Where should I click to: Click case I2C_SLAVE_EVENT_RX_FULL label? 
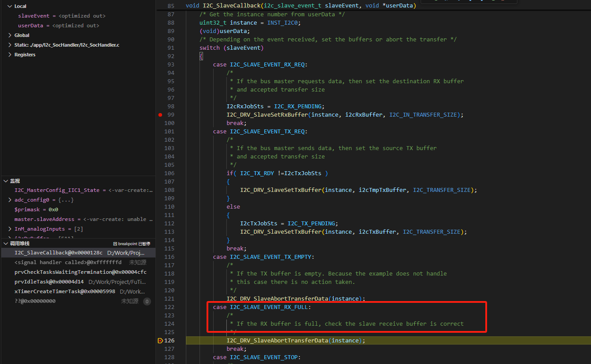click(x=262, y=307)
